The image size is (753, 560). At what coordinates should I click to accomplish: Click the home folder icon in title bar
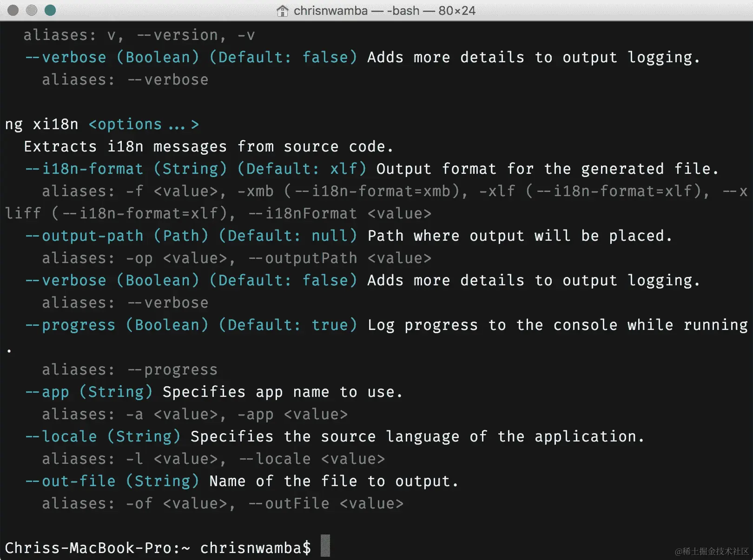tap(282, 11)
